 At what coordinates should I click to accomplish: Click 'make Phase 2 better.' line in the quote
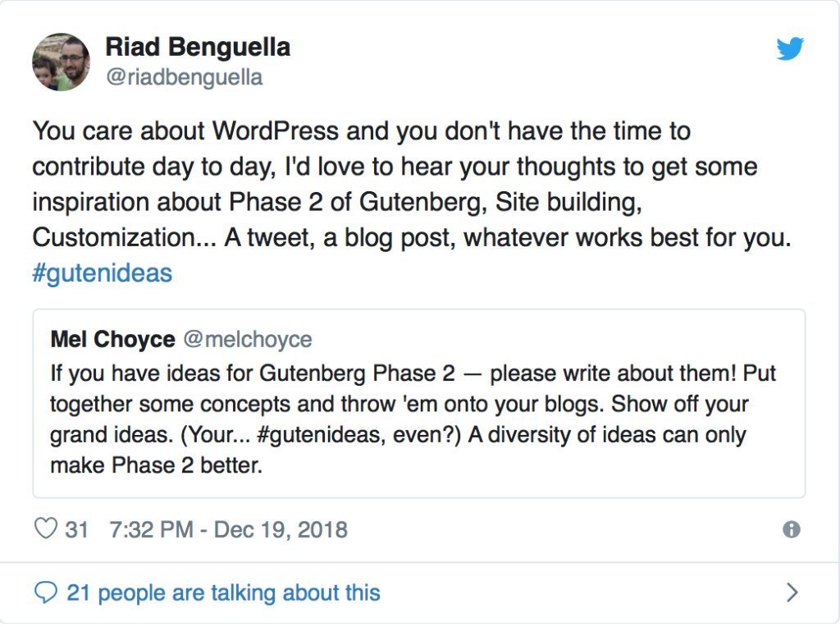(x=157, y=465)
